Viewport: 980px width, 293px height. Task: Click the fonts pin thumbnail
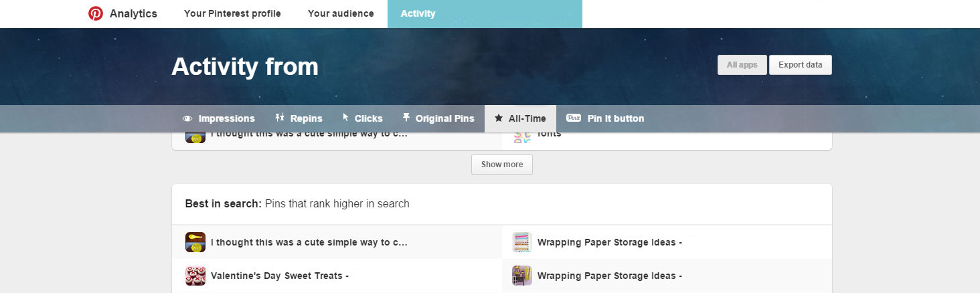point(522,136)
